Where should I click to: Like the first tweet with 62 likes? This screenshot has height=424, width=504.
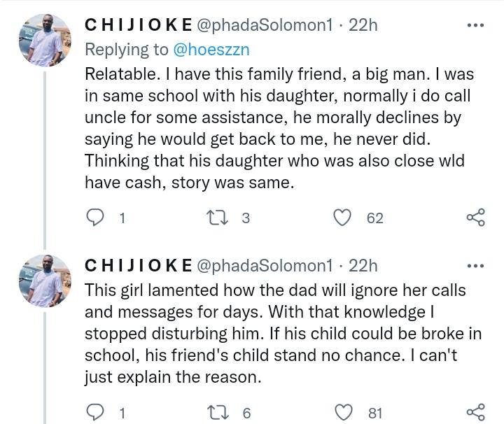pyautogui.click(x=342, y=218)
